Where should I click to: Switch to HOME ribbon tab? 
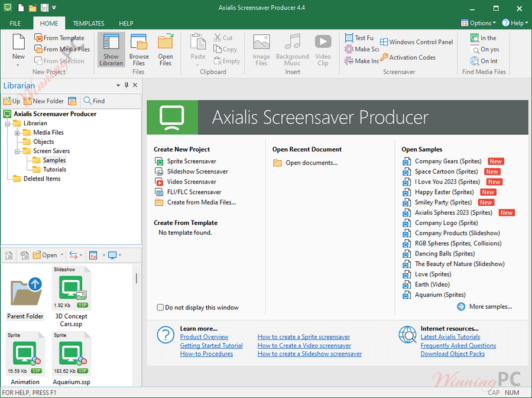(x=49, y=24)
